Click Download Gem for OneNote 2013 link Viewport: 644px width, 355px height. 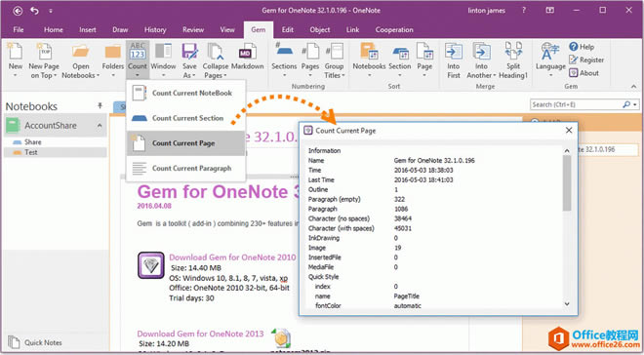click(200, 334)
